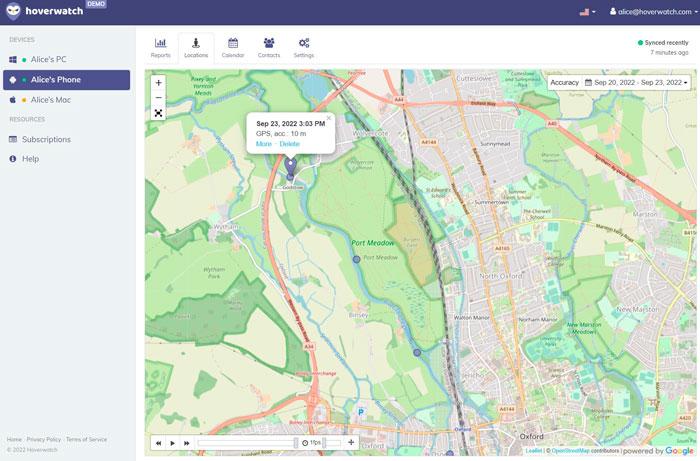Screen dimensions: 700x461
Task: Open the Reports tab
Action: tap(160, 47)
